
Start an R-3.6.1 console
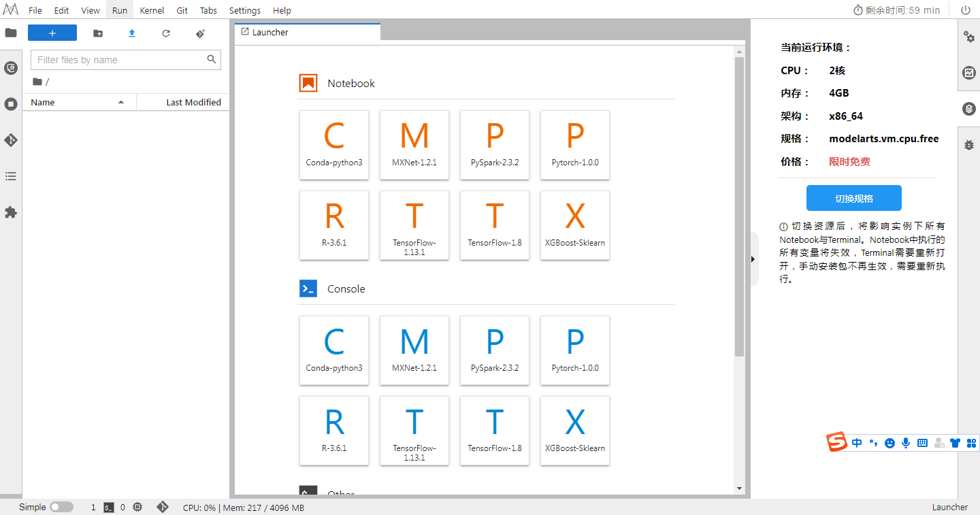[334, 431]
